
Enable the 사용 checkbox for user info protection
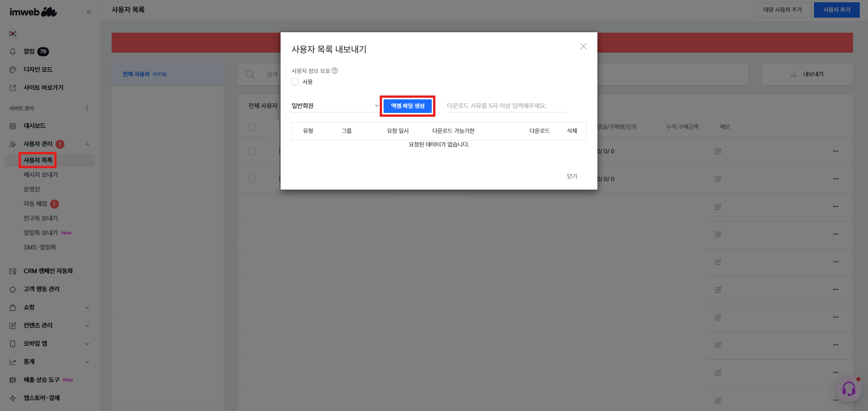[295, 82]
